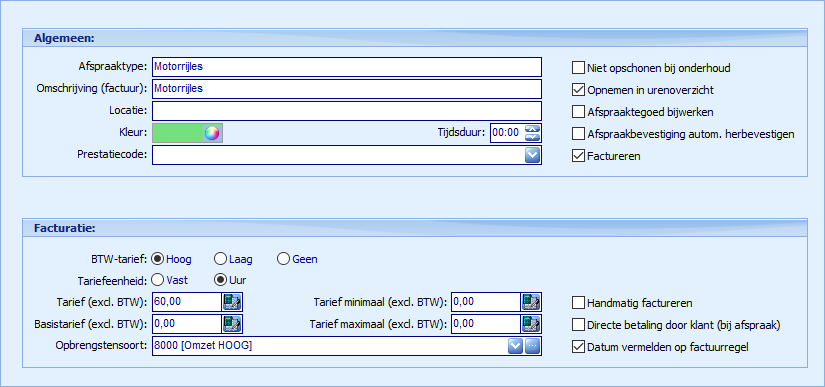The image size is (825, 387).
Task: Select BTW-tarief Hoog radio button
Action: 157,259
